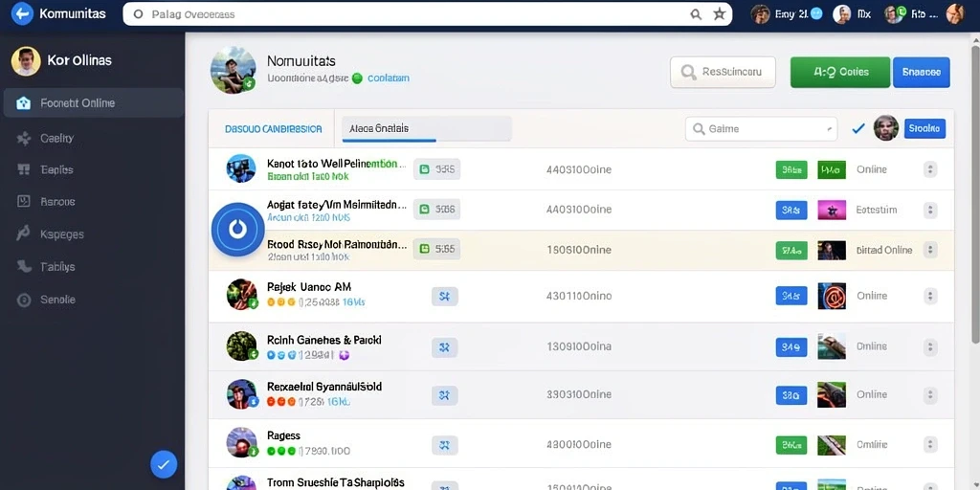Image resolution: width=980 pixels, height=490 pixels.
Task: Click the star icon in search bar
Action: (720, 13)
